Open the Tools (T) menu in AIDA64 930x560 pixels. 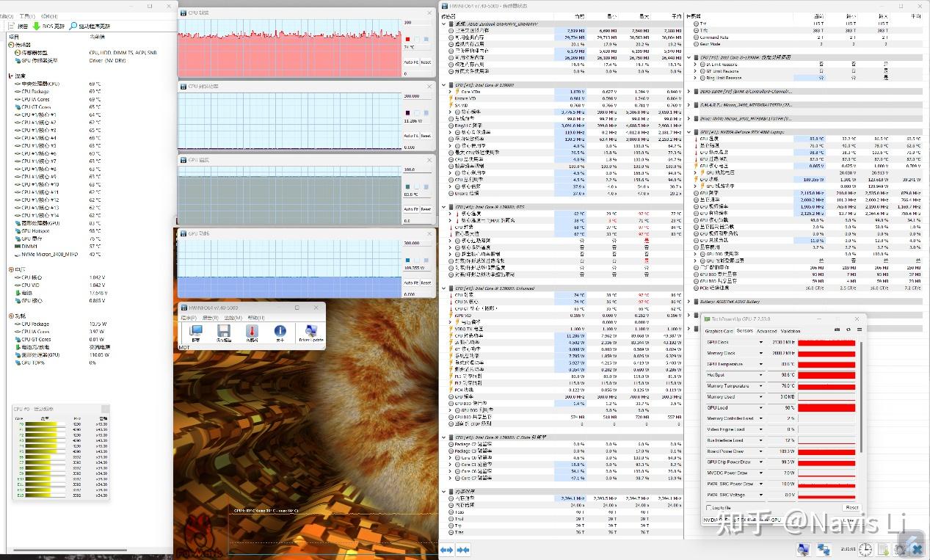[27, 16]
